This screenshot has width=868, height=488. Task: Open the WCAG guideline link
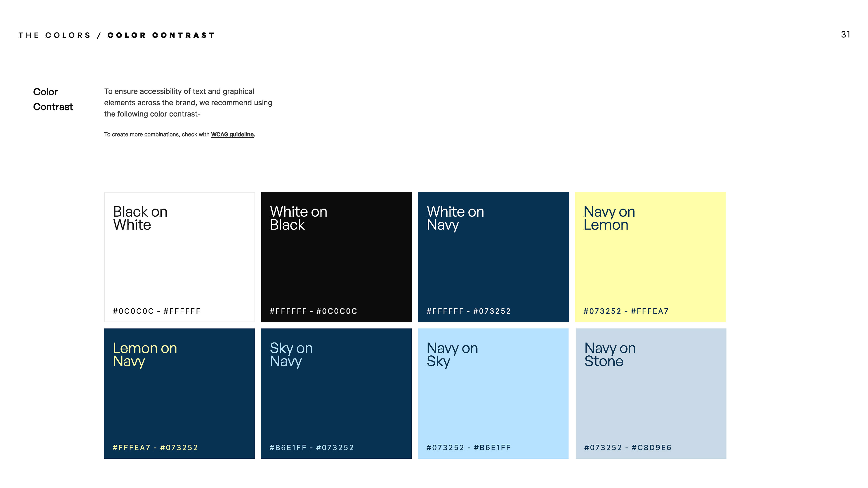[232, 134]
